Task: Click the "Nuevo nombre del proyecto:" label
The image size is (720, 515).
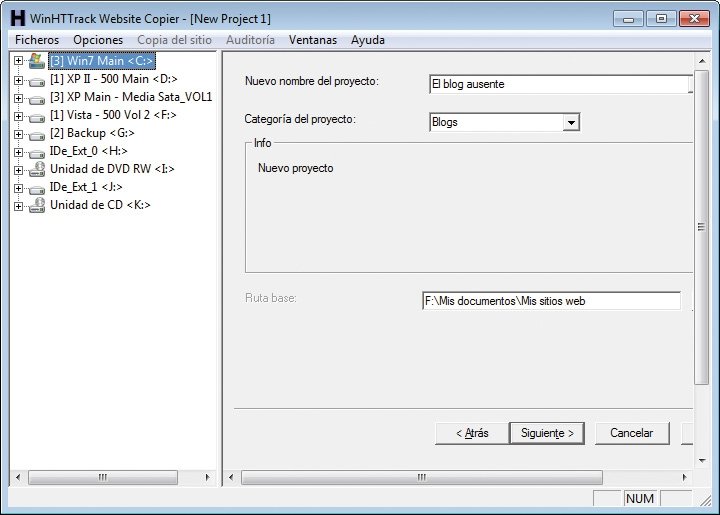Action: coord(311,81)
